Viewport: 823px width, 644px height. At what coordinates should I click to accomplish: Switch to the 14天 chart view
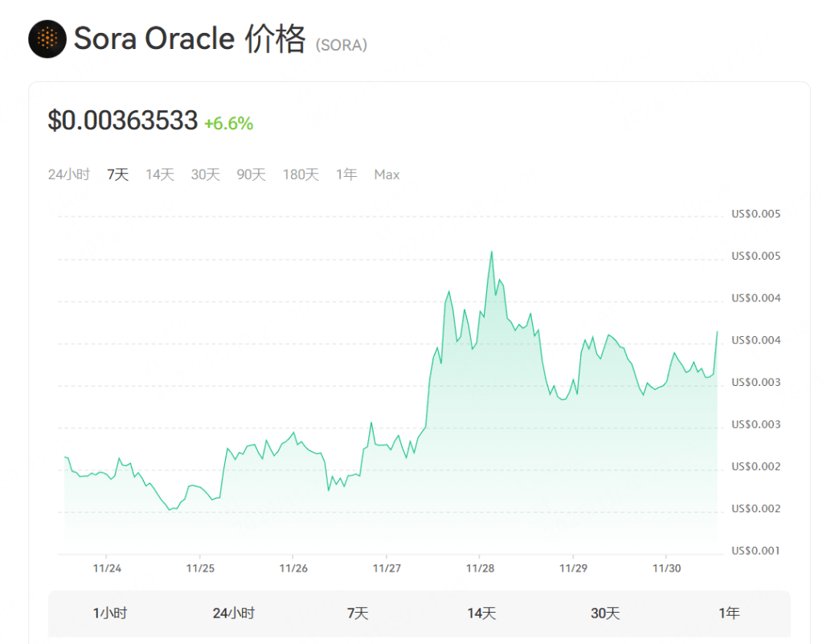pyautogui.click(x=159, y=174)
